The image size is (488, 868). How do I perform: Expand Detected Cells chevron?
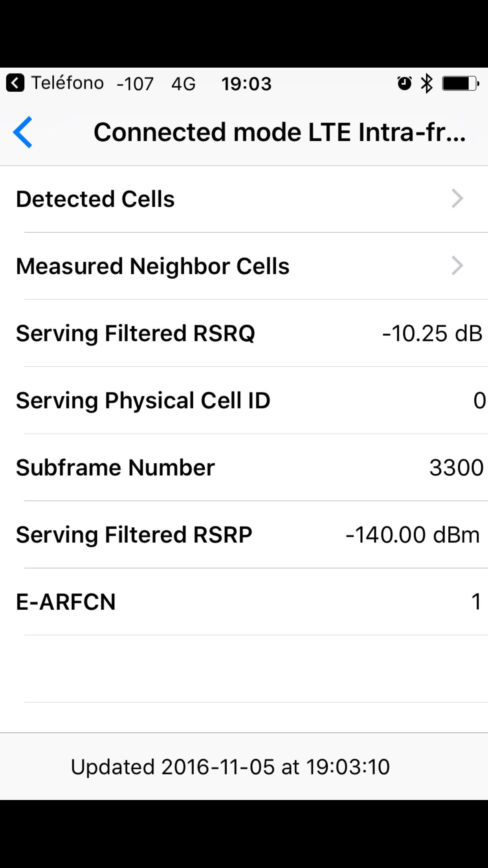457,199
